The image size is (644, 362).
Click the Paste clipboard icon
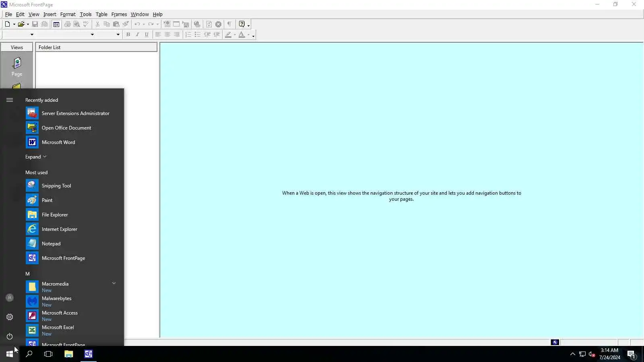tap(116, 24)
